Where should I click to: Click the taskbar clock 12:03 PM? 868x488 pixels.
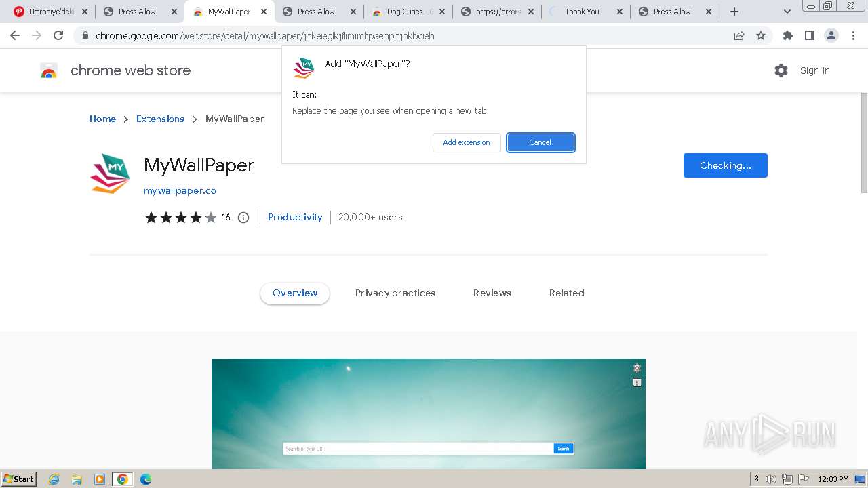click(x=833, y=479)
